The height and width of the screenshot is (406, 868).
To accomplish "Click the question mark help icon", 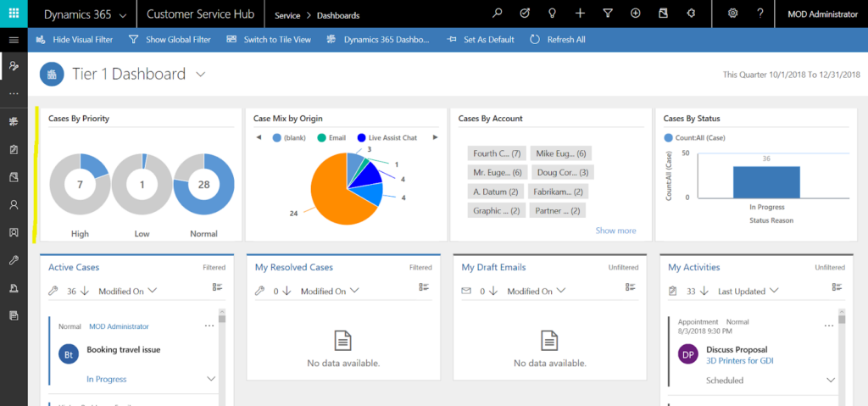I will click(760, 14).
